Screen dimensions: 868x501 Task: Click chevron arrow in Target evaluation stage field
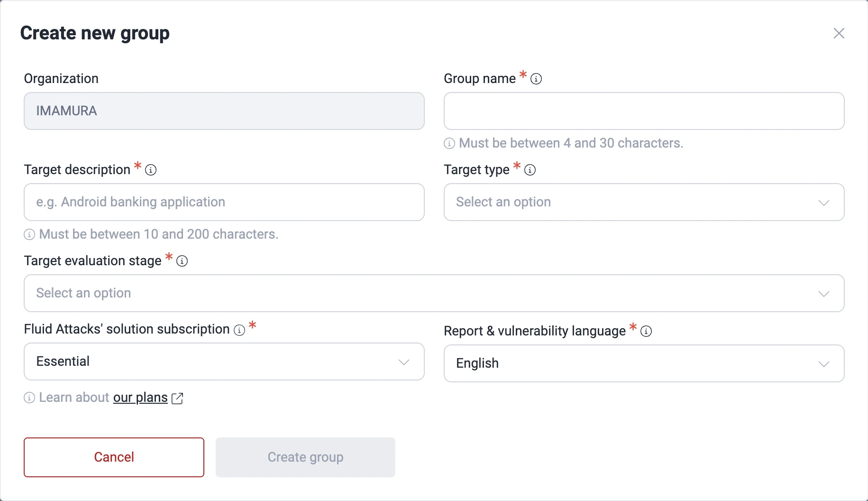coord(824,294)
